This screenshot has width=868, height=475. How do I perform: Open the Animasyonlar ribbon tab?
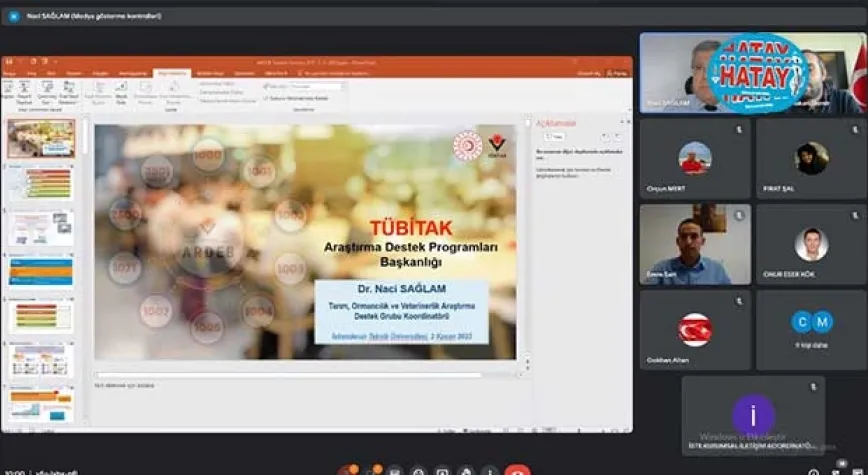(133, 73)
